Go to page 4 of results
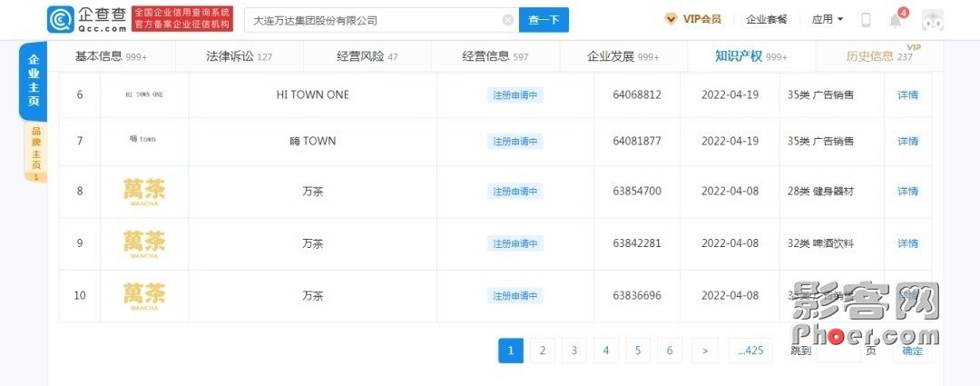This screenshot has height=386, width=980. [606, 351]
